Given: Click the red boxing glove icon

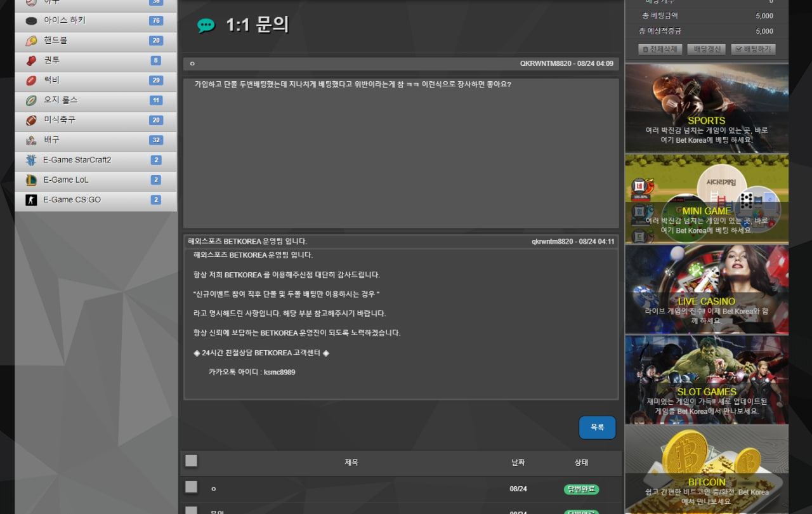Looking at the screenshot, I should pos(31,60).
